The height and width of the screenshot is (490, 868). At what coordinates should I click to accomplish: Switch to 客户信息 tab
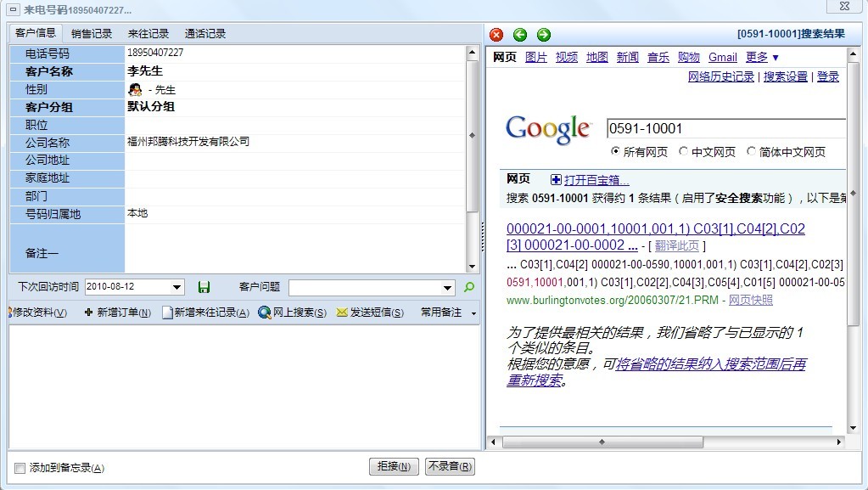pos(36,33)
